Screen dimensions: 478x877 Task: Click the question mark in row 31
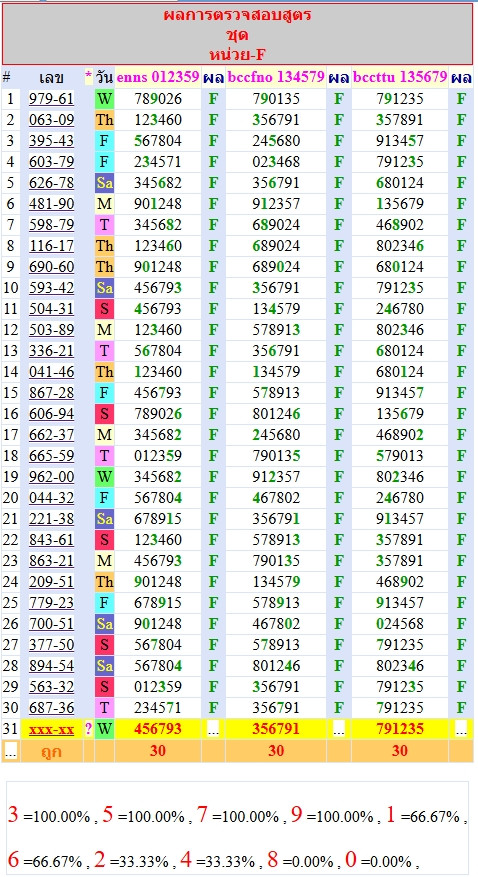tap(88, 729)
